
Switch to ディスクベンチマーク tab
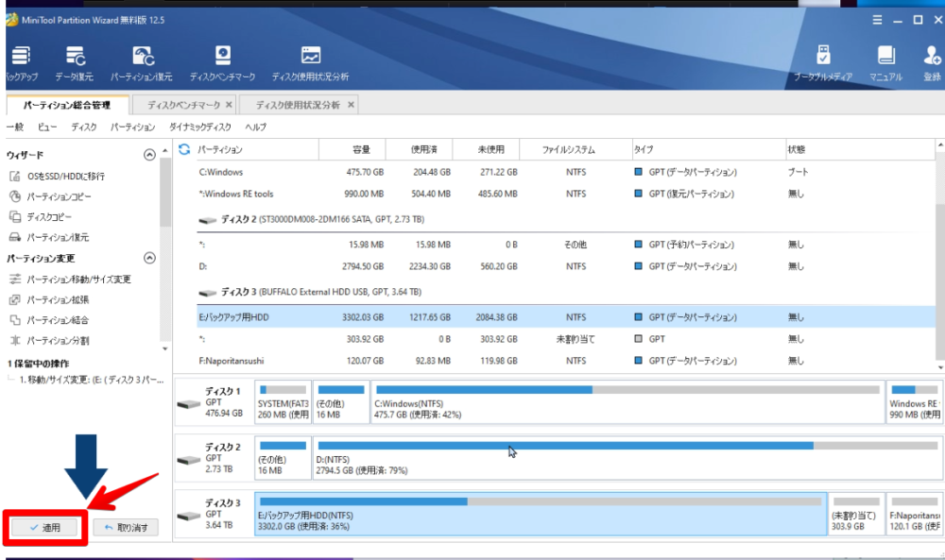[x=184, y=106]
